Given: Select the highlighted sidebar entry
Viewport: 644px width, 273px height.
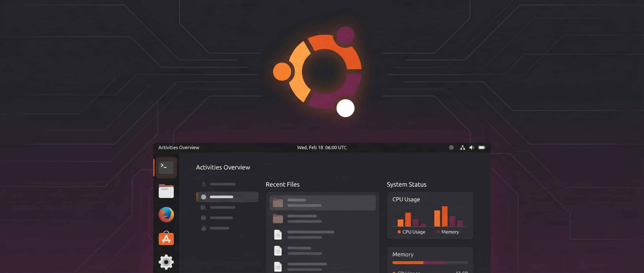Looking at the screenshot, I should point(227,197).
